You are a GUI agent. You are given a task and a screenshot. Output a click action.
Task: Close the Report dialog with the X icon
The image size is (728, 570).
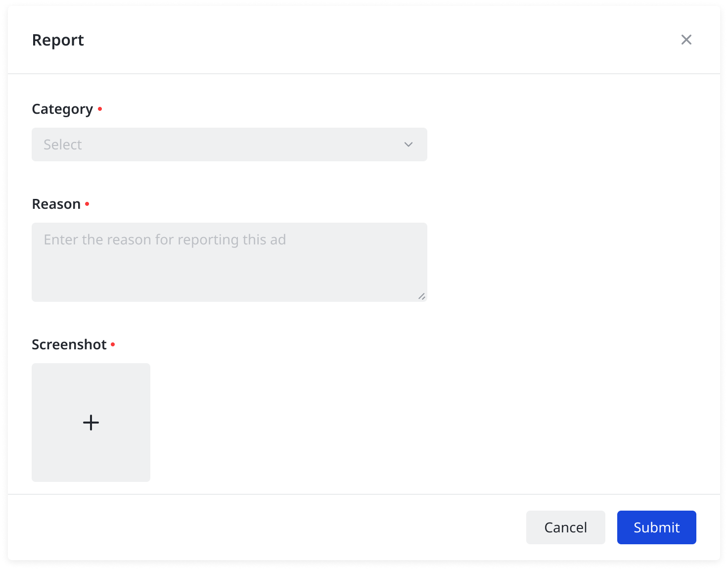pos(686,40)
